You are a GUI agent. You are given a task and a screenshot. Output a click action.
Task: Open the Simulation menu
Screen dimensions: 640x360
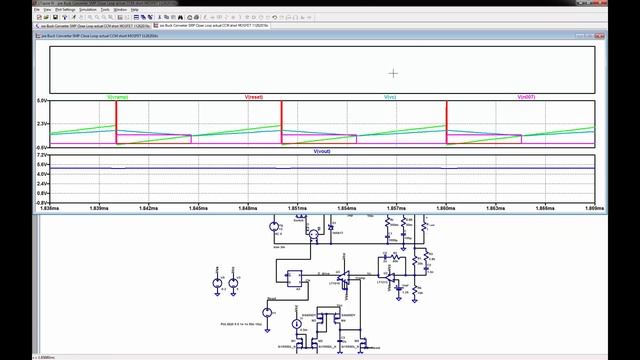click(88, 9)
